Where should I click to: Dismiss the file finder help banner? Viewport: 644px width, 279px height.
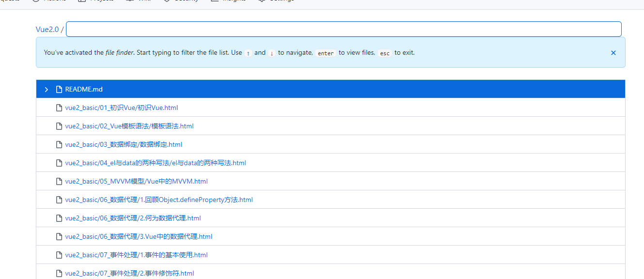coord(613,53)
